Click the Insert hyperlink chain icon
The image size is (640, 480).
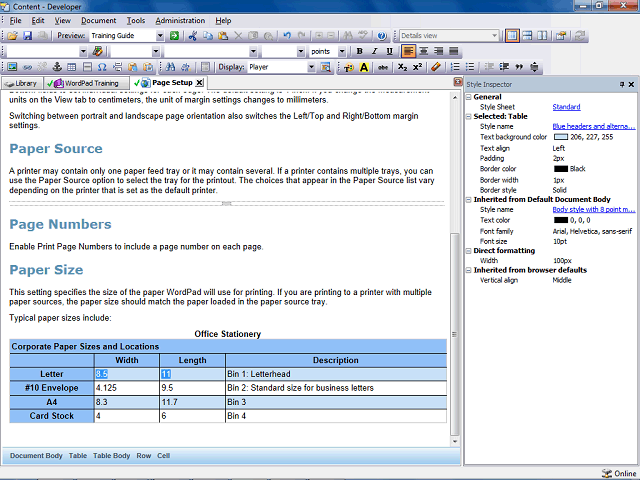point(27,67)
